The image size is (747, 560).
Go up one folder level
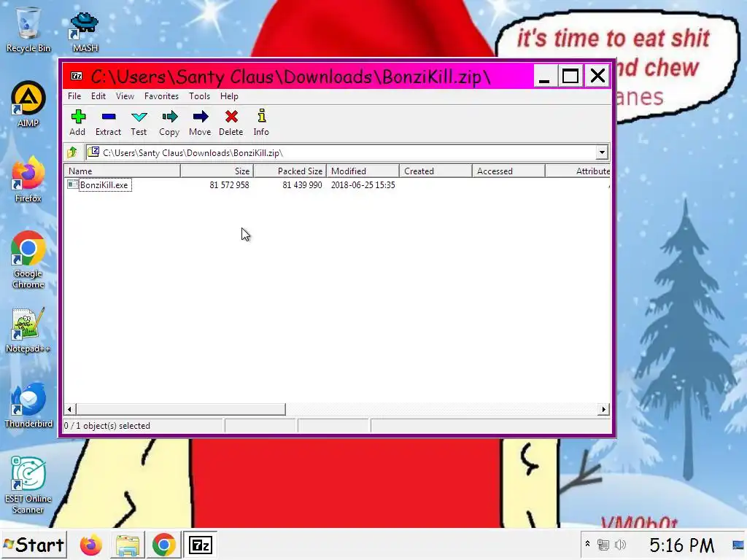72,152
